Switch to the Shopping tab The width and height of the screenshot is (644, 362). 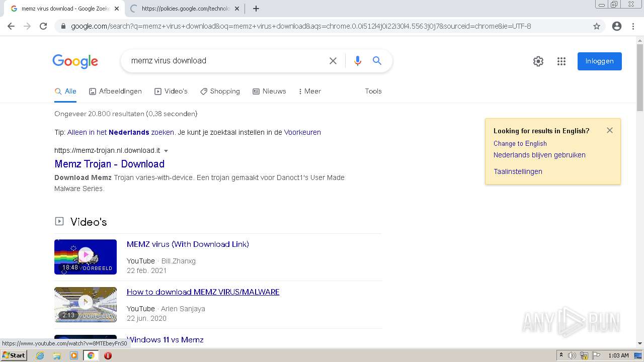pyautogui.click(x=220, y=91)
